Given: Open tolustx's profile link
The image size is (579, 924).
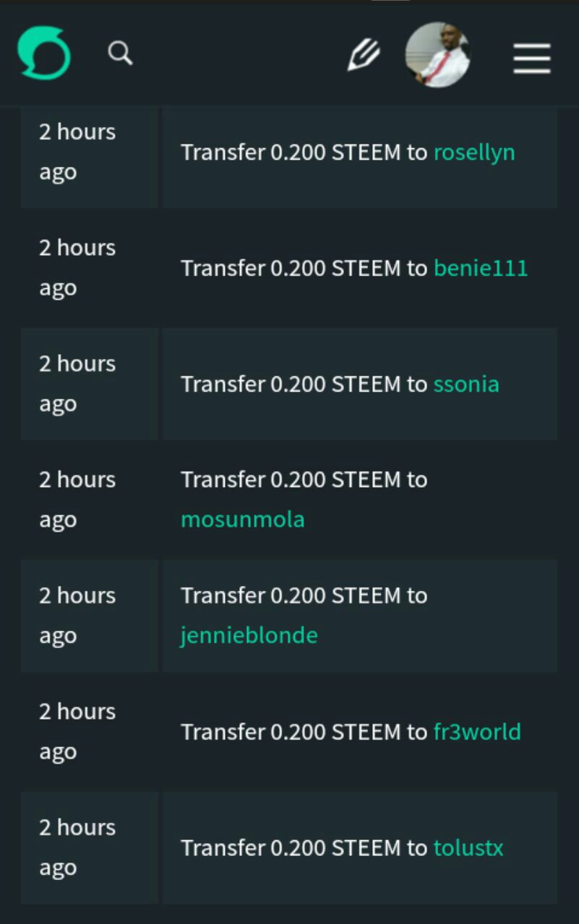Looking at the screenshot, I should pos(468,847).
